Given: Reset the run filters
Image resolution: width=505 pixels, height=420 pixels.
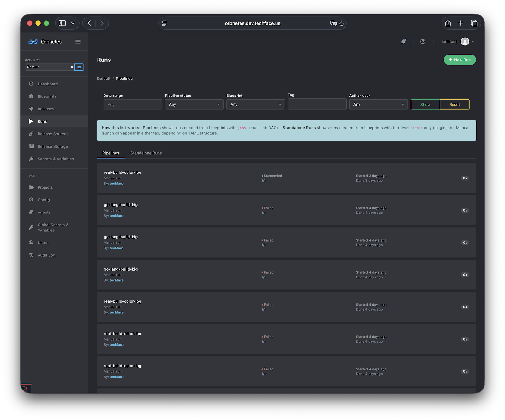Looking at the screenshot, I should pyautogui.click(x=454, y=104).
